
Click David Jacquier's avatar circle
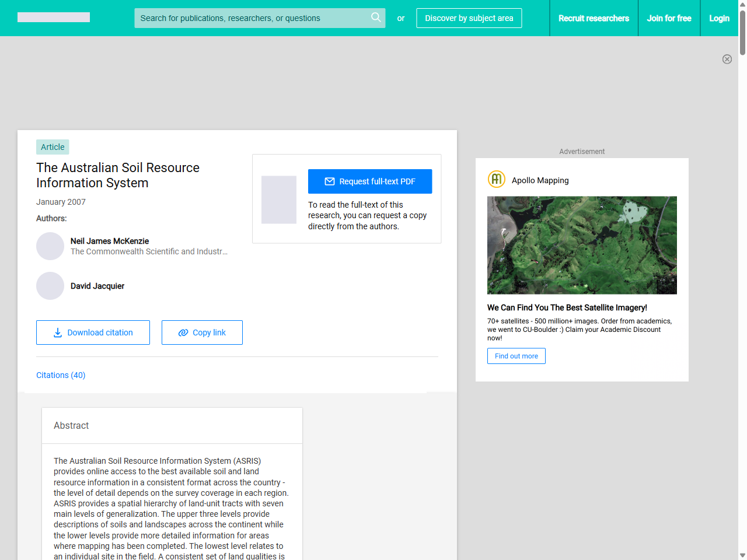pos(50,286)
